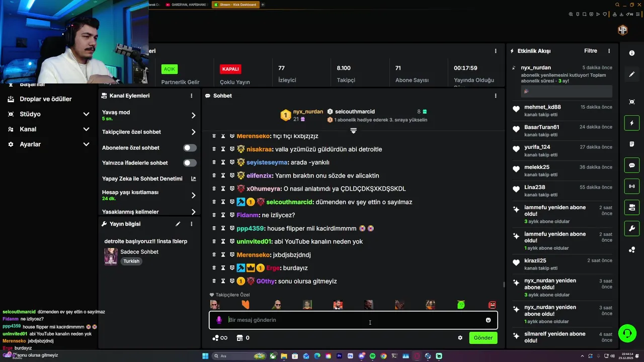644x362 pixels.
Task: Click the Windows taskbar search box
Action: pyautogui.click(x=239, y=356)
